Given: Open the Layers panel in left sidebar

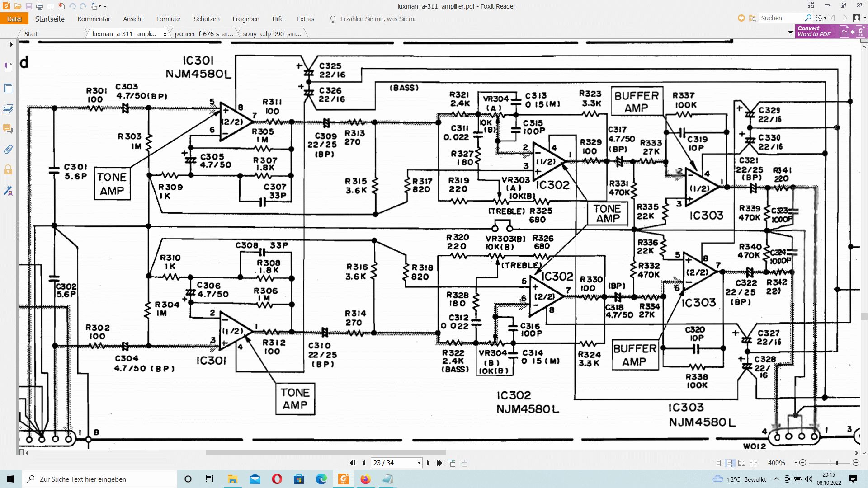Looking at the screenshot, I should coord(8,109).
